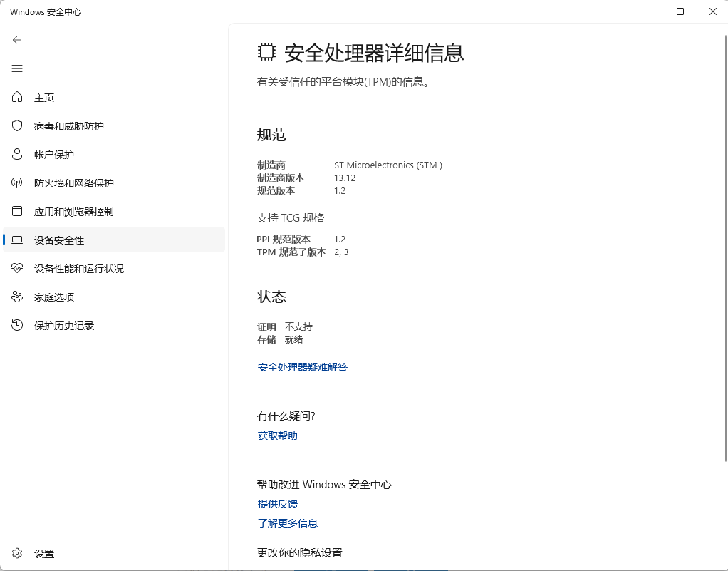Open 设备性能和运行状况 page
Screen dimensions: 728x571
point(114,269)
